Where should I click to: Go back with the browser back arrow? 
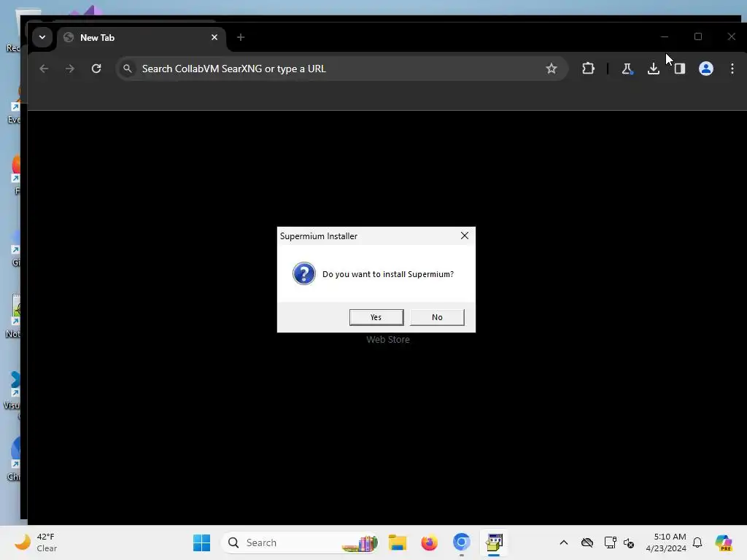pyautogui.click(x=44, y=69)
